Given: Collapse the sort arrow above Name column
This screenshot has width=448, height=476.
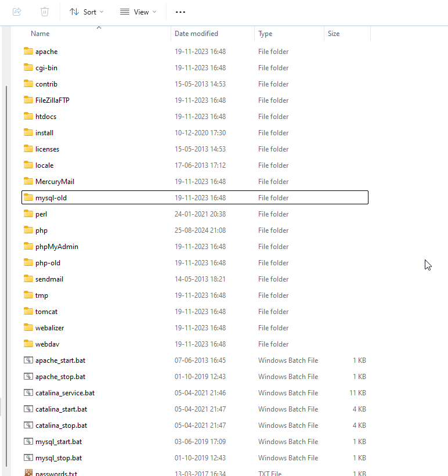Looking at the screenshot, I should [x=99, y=27].
